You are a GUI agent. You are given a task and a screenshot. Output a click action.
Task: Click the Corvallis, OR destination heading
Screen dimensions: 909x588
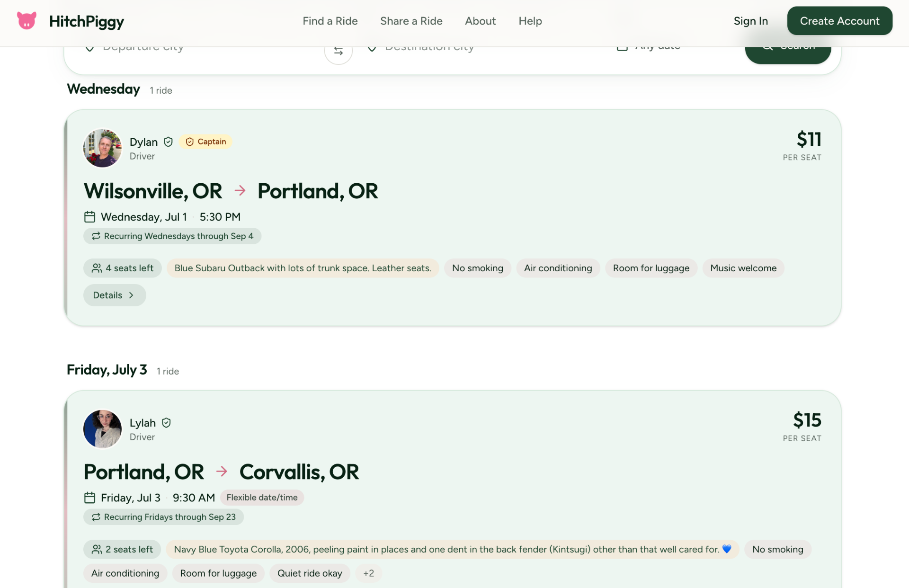click(x=299, y=472)
